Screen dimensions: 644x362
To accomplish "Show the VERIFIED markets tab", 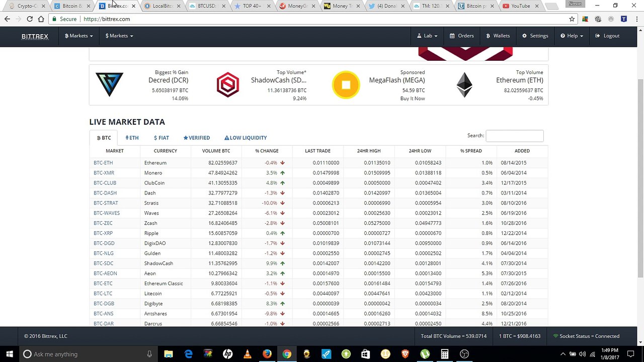I will coord(197,138).
